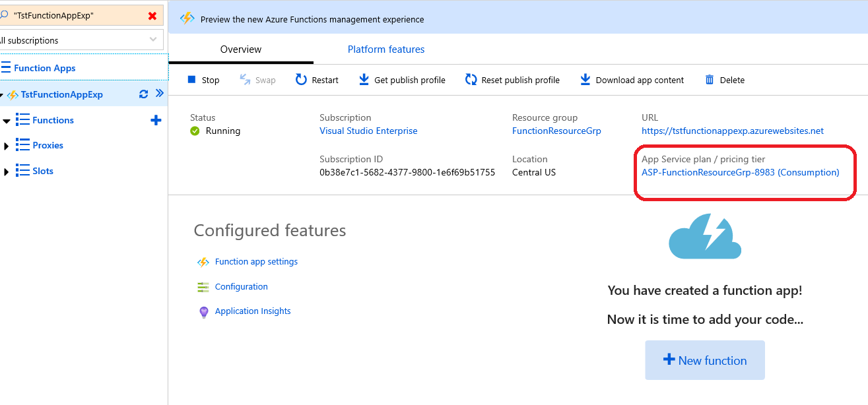Click the Function Apps list icon

tap(5, 67)
